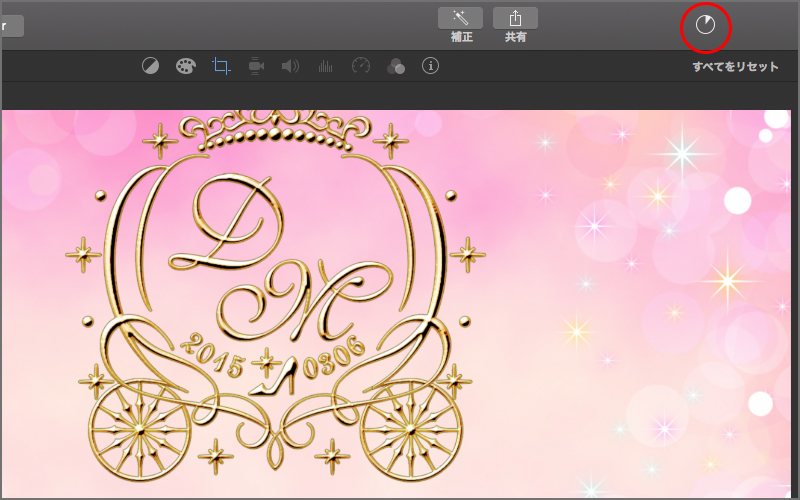Screen dimensions: 800x500
Task: Open the volume speaker controls
Action: click(x=290, y=67)
